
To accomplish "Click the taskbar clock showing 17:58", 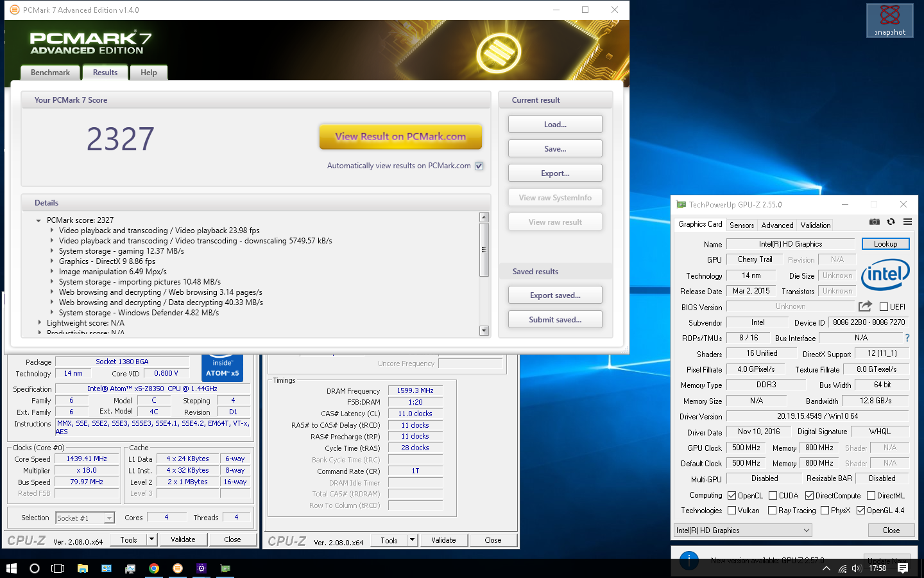I will pyautogui.click(x=877, y=568).
